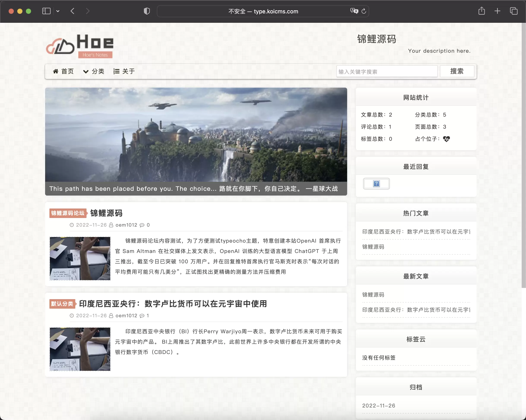This screenshot has height=420, width=526.
Task: Open the 锦鲤源码论坛 category tag
Action: pos(68,213)
